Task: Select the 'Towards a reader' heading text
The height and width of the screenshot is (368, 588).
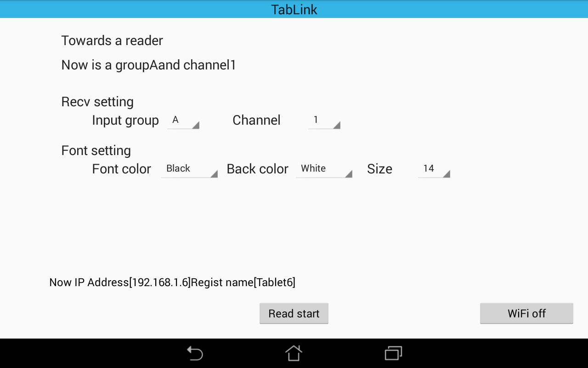Action: 112,40
